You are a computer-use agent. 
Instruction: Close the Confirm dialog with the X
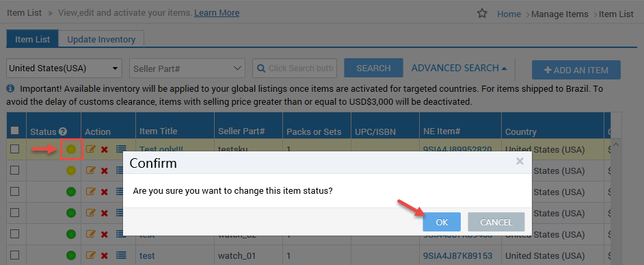[520, 162]
